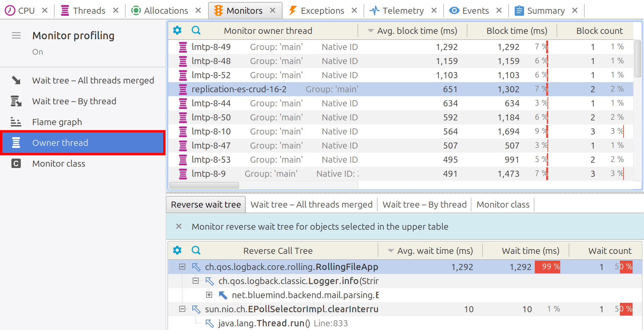Sort by Avg. block time (ms) column
Screen dimensions: 644x330
click(412, 31)
